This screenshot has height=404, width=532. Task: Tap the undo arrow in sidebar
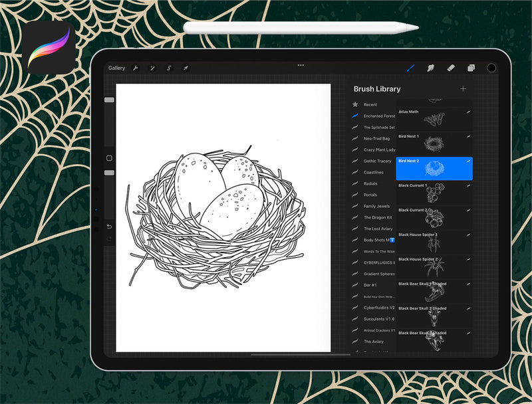[x=109, y=226]
